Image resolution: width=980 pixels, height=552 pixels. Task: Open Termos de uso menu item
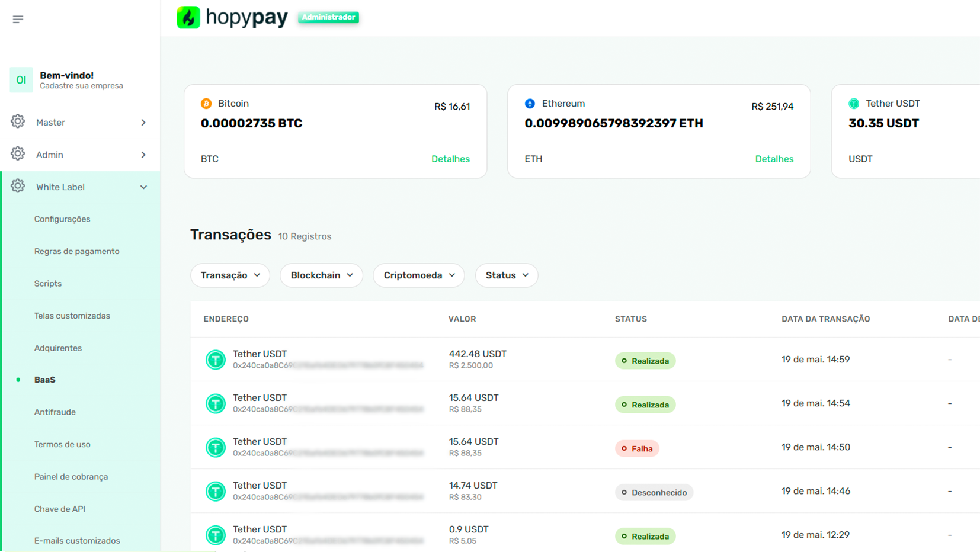point(62,444)
